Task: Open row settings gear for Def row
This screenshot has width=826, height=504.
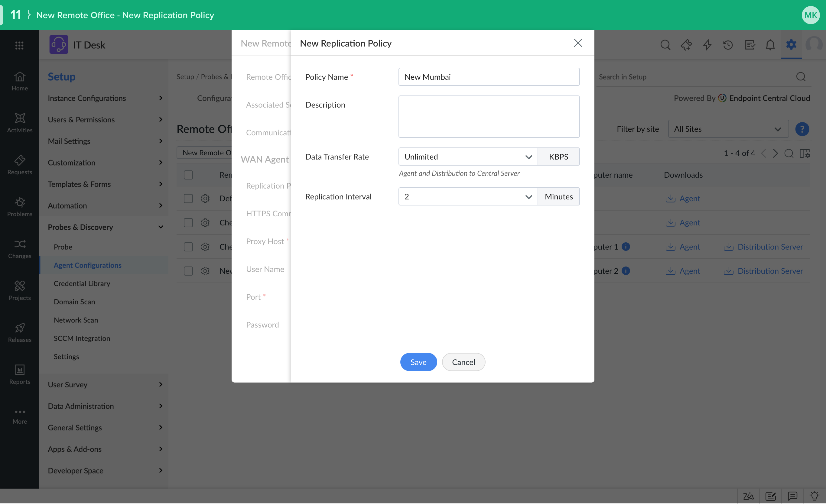Action: click(x=205, y=199)
